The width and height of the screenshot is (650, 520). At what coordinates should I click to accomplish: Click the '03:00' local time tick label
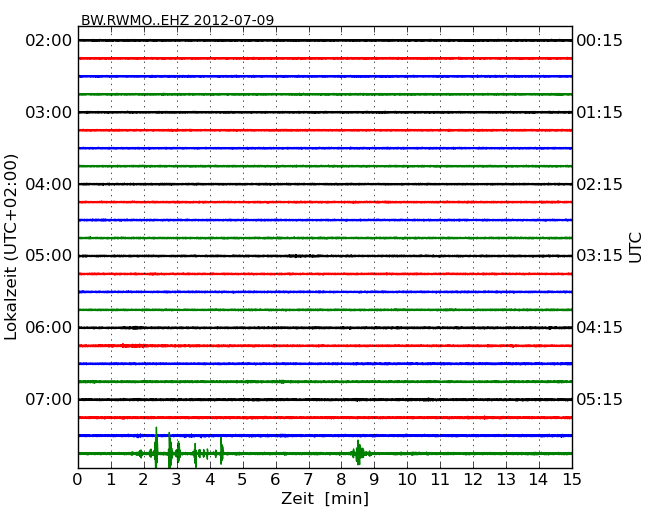[49, 112]
